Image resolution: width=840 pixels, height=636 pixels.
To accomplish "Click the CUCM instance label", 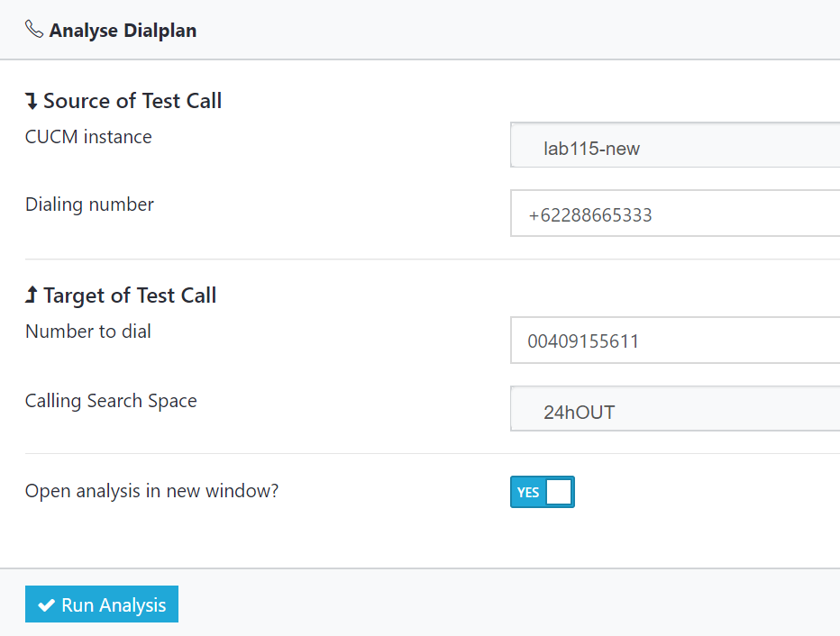I will (88, 137).
